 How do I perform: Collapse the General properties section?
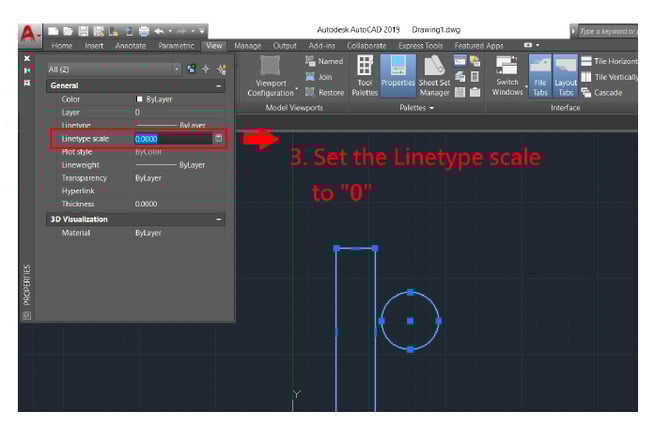[219, 86]
